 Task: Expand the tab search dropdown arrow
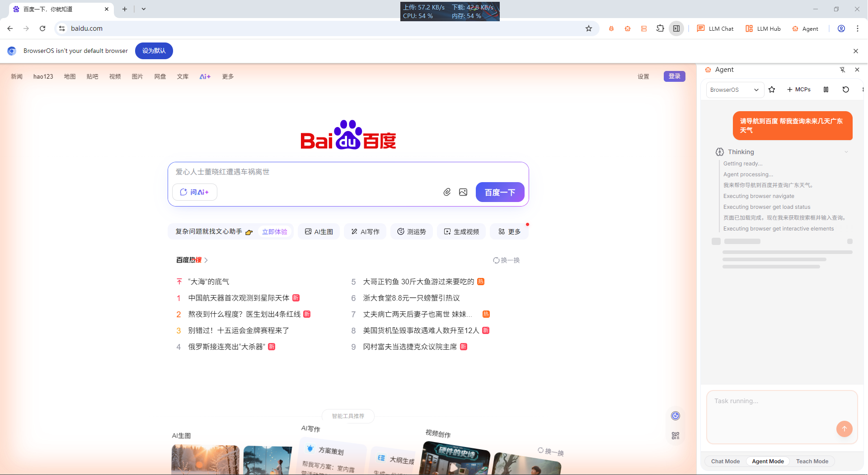[144, 9]
